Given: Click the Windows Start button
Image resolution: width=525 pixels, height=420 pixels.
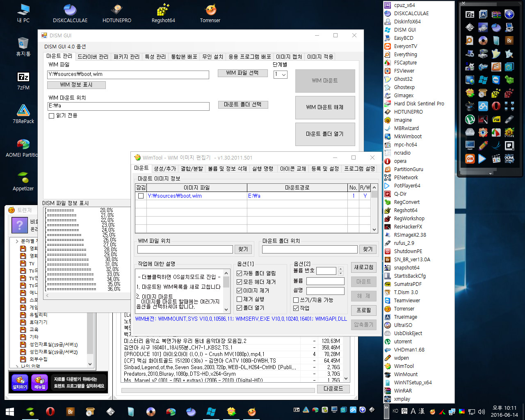Looking at the screenshot, I should pyautogui.click(x=10, y=411).
